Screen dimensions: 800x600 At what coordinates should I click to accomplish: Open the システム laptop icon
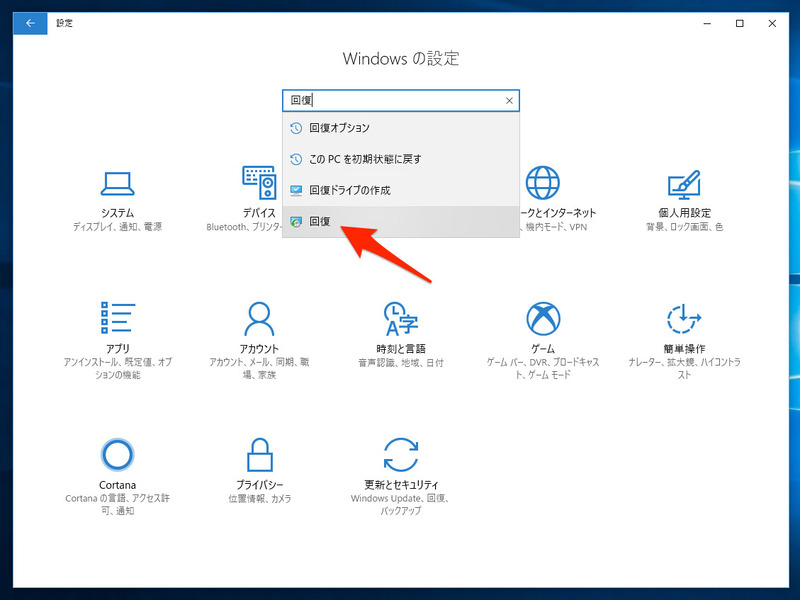point(117,184)
